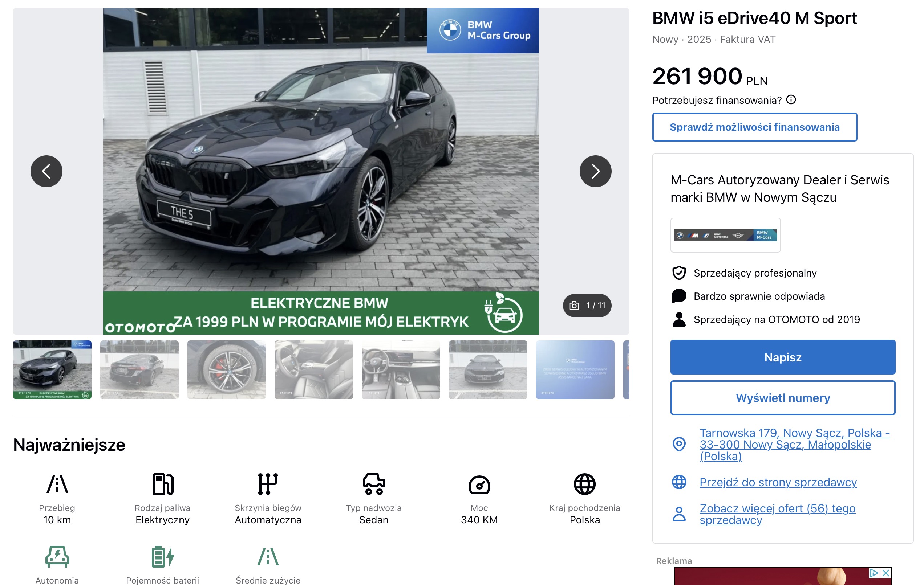Screen dimensions: 924x585
Task: Click the 10 km mileage value
Action: pyautogui.click(x=57, y=520)
